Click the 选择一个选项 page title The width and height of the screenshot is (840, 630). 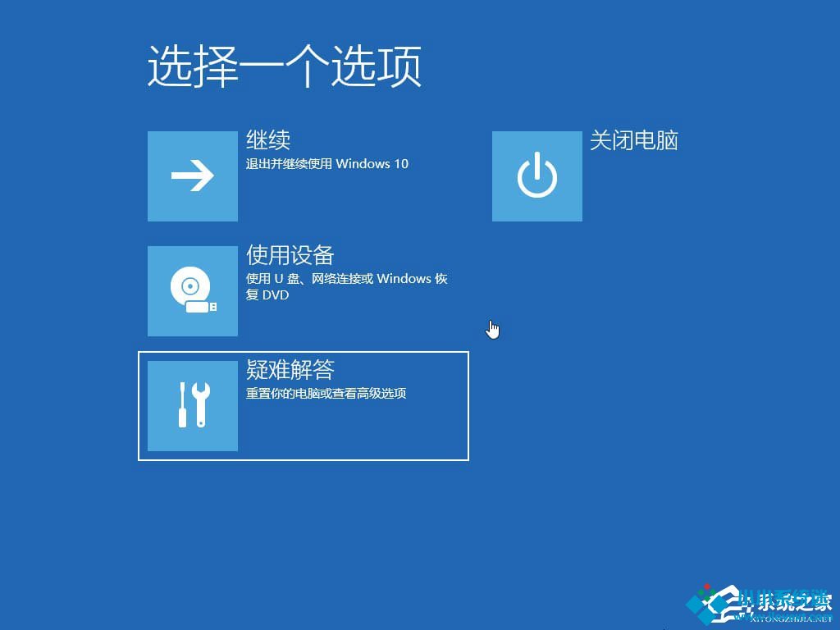[x=285, y=66]
